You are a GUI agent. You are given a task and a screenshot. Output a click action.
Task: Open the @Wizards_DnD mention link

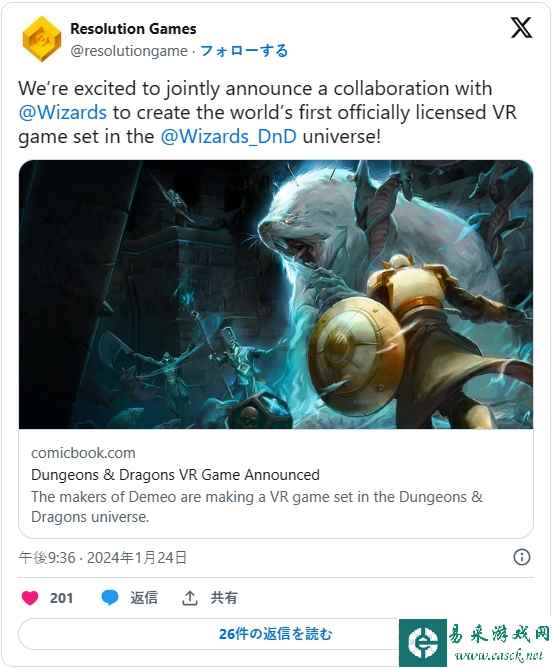tap(228, 137)
